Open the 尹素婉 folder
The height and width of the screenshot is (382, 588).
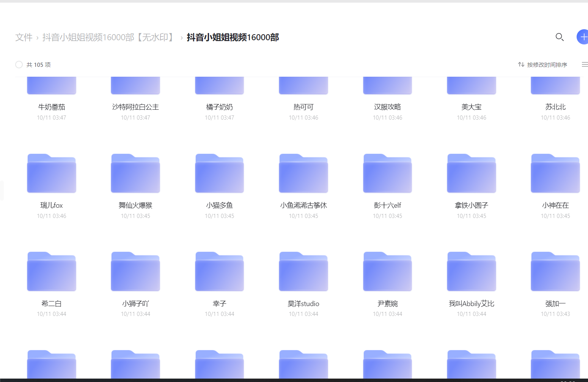pyautogui.click(x=387, y=272)
